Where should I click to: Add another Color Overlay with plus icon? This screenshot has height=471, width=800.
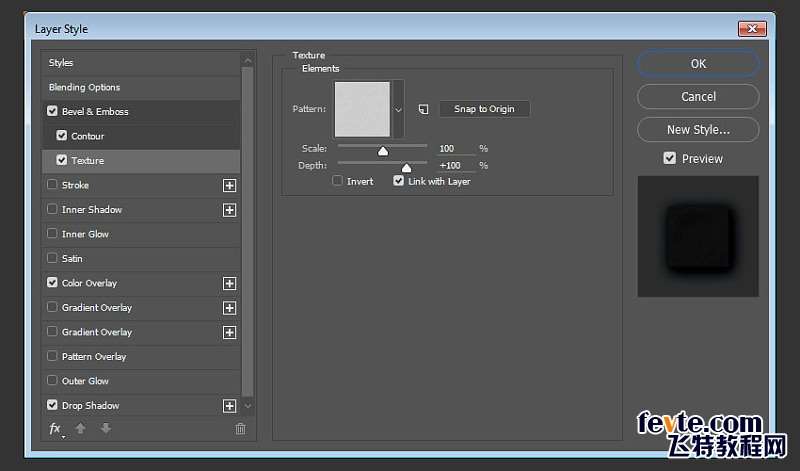coord(230,283)
